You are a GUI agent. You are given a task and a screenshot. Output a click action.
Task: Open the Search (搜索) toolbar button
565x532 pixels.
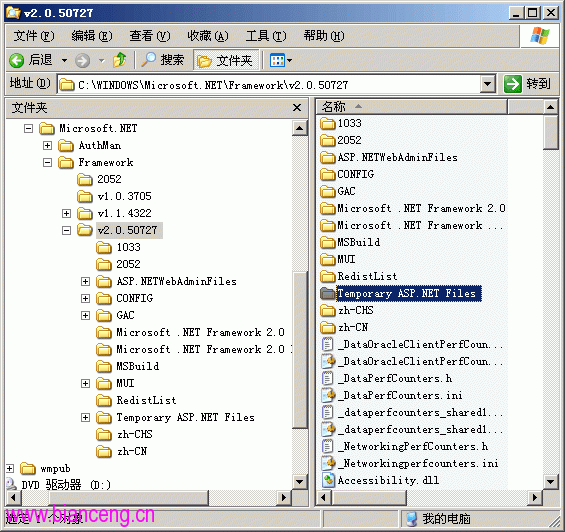tap(163, 60)
